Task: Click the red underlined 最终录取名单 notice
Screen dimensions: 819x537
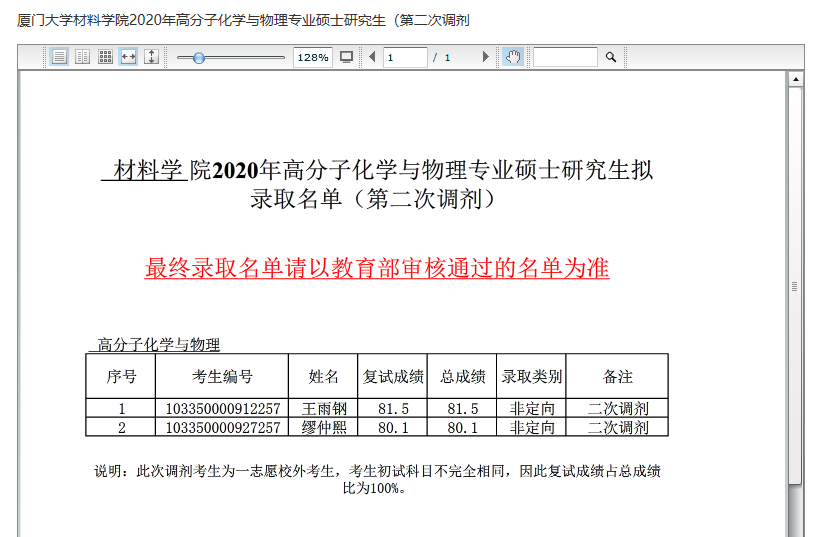Action: click(x=377, y=268)
